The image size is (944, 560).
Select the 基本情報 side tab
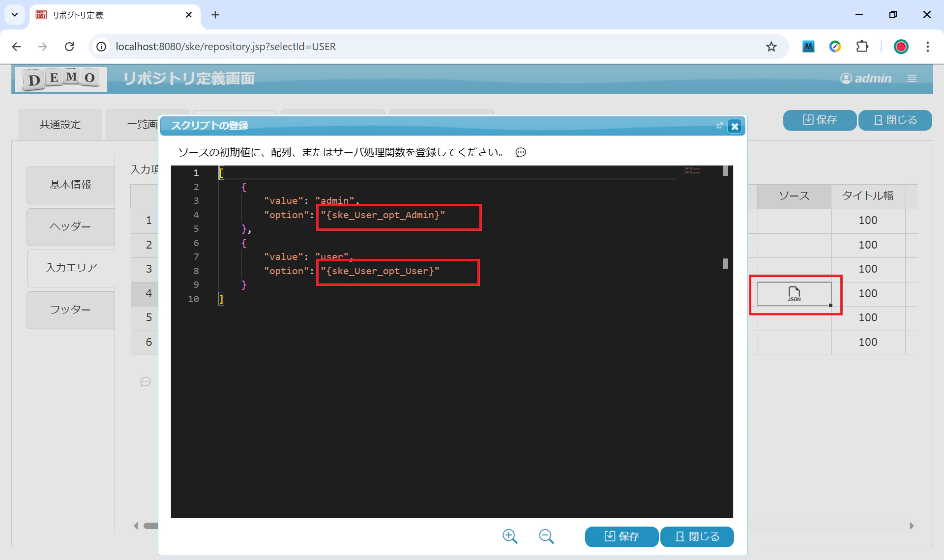click(71, 185)
